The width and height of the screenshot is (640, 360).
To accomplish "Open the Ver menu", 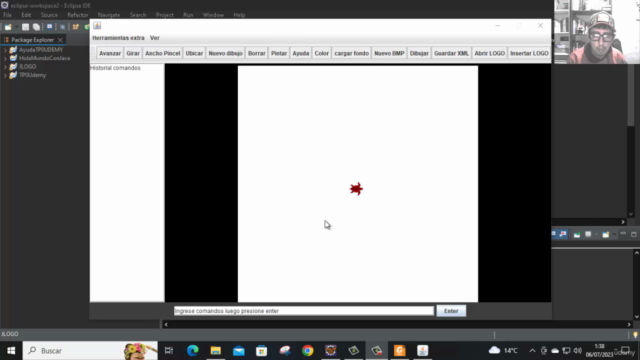I will [154, 38].
